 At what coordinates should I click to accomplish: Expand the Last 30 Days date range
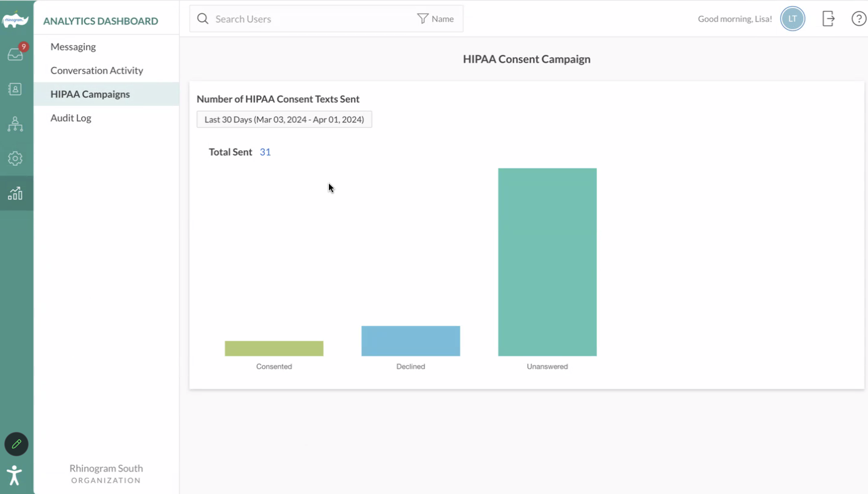(x=284, y=120)
